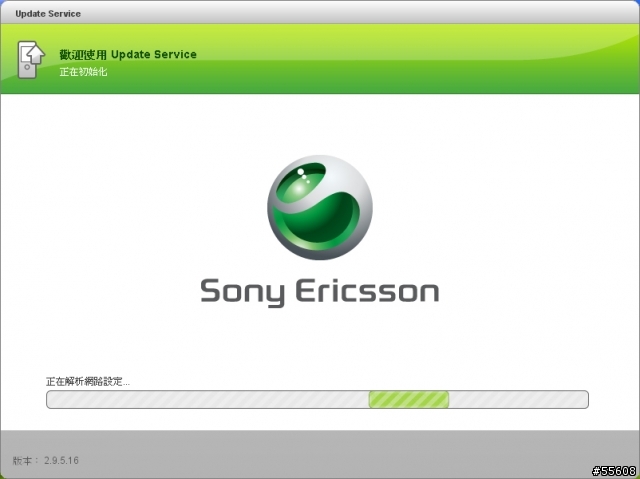Click the Sony Ericsson green sphere logo
The image size is (640, 479).
[320, 207]
